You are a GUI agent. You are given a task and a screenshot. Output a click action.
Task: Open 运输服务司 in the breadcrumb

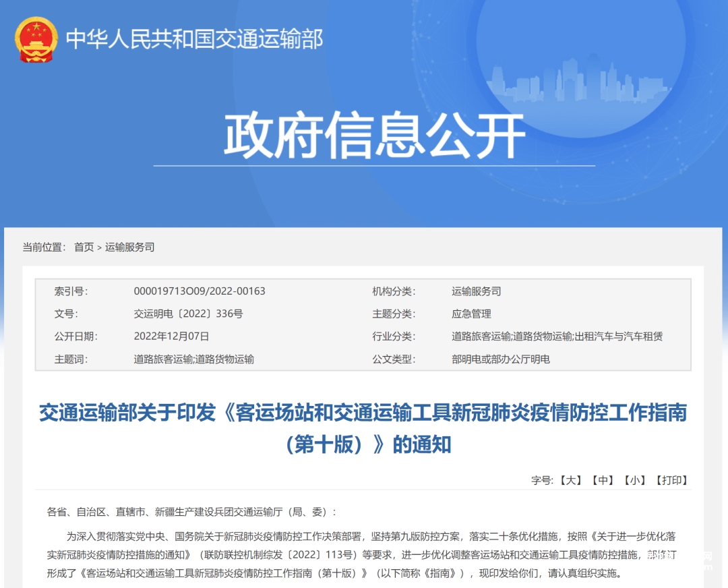129,247
